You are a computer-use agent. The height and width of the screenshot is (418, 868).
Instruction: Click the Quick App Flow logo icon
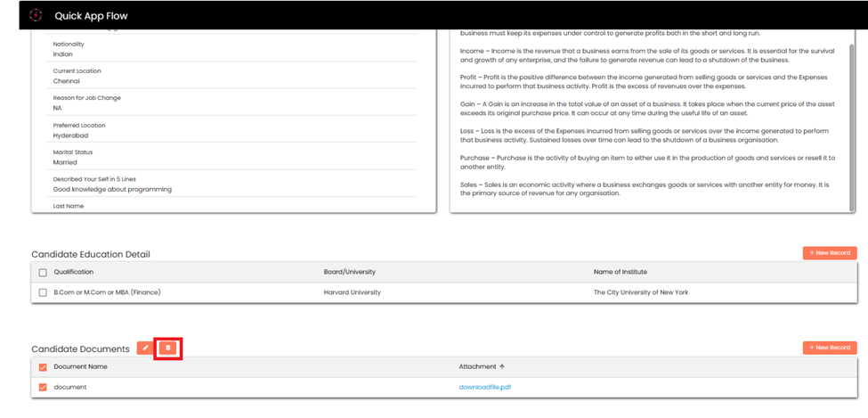pos(35,15)
